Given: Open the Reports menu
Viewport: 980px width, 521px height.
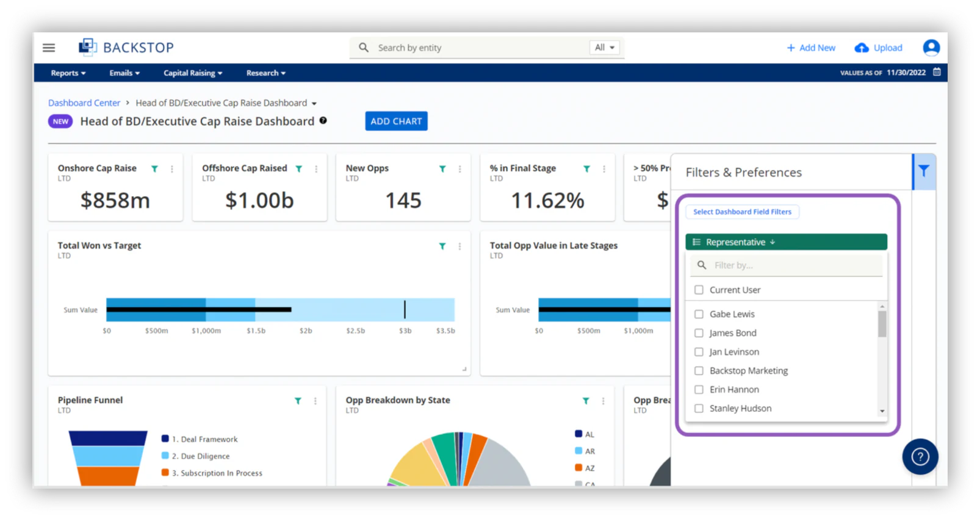Looking at the screenshot, I should 68,73.
